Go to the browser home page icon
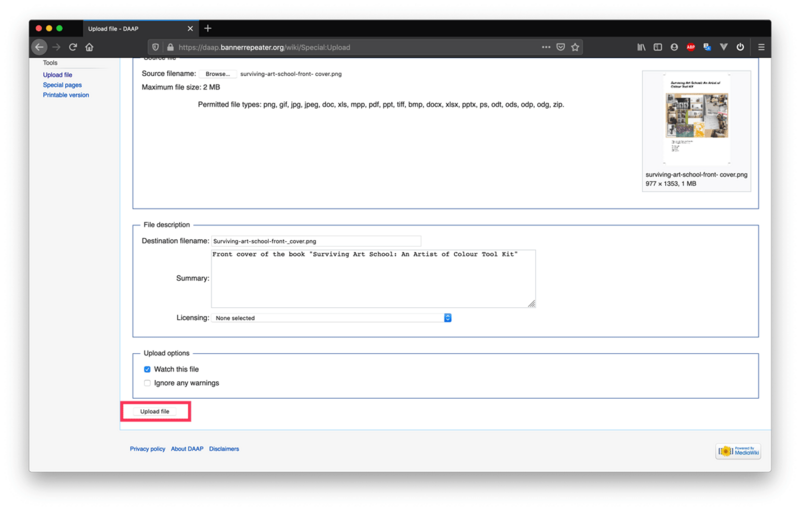Viewport: 800px width, 510px height. [89, 47]
